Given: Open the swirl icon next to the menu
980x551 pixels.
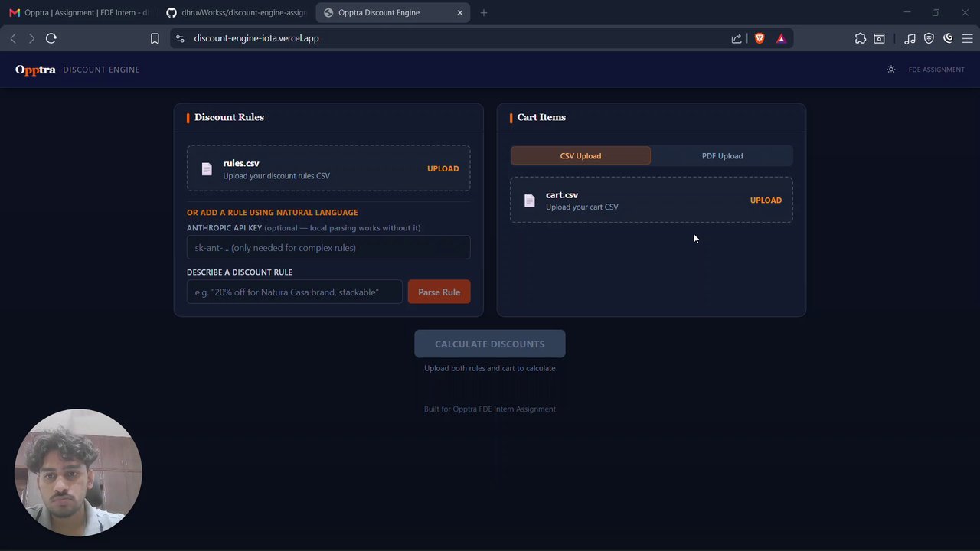Looking at the screenshot, I should click(948, 38).
